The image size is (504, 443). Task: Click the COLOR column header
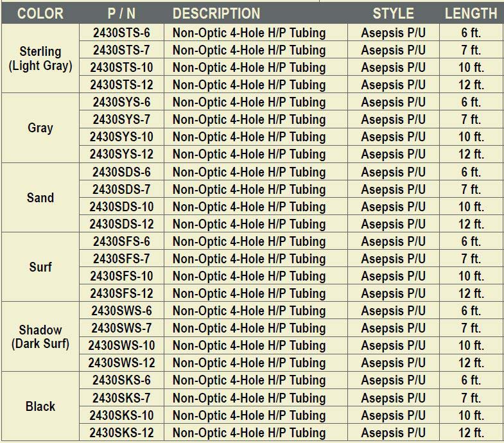(x=40, y=13)
